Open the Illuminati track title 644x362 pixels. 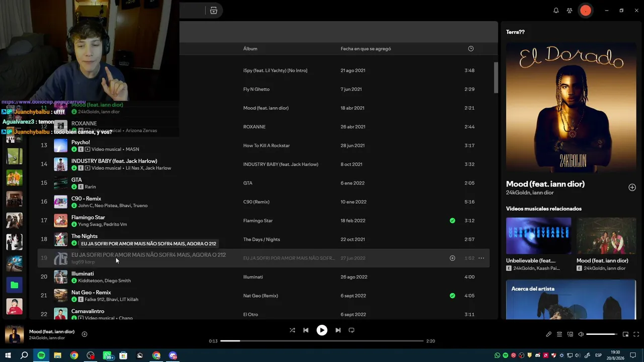83,274
